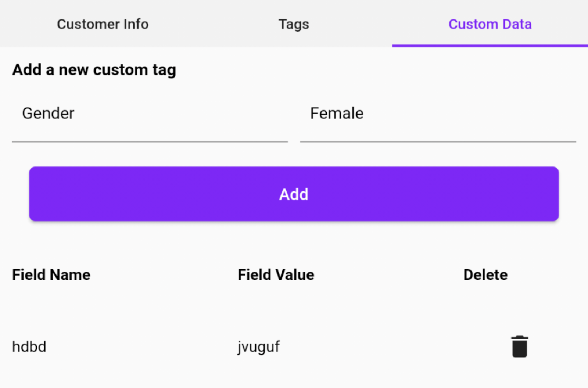This screenshot has width=588, height=388.
Task: Select the hdbd field name cell
Action: (x=29, y=347)
